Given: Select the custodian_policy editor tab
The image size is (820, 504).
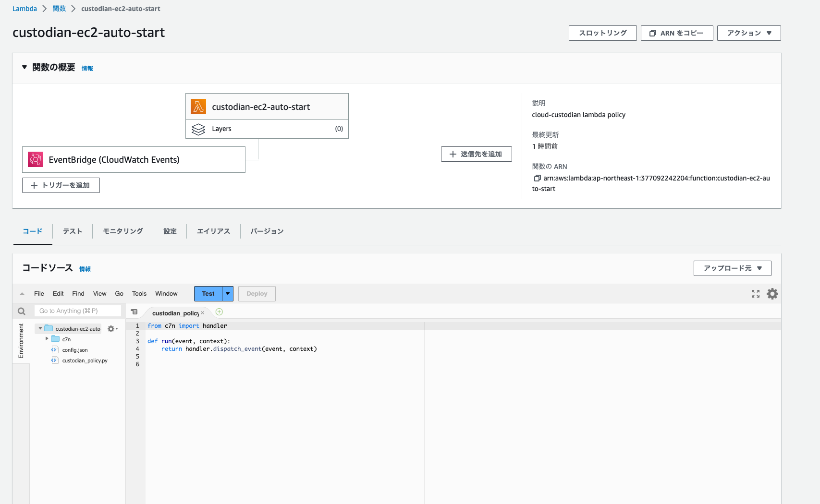Looking at the screenshot, I should tap(175, 313).
